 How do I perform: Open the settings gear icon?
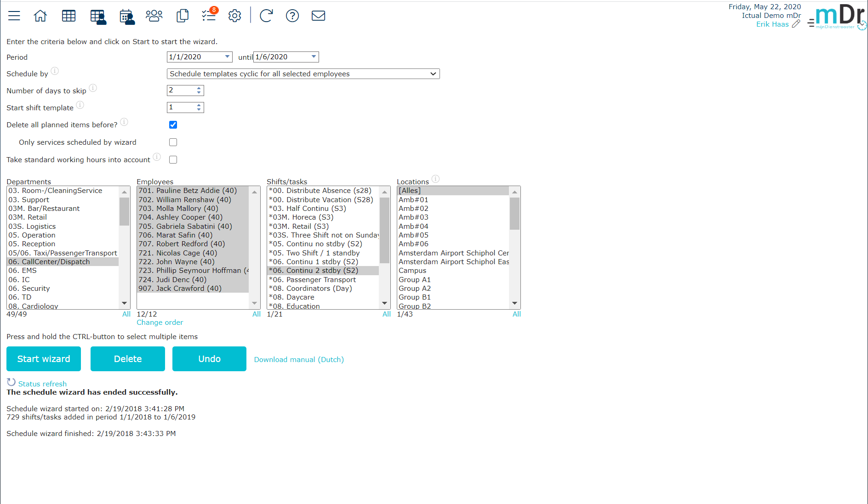coord(235,16)
